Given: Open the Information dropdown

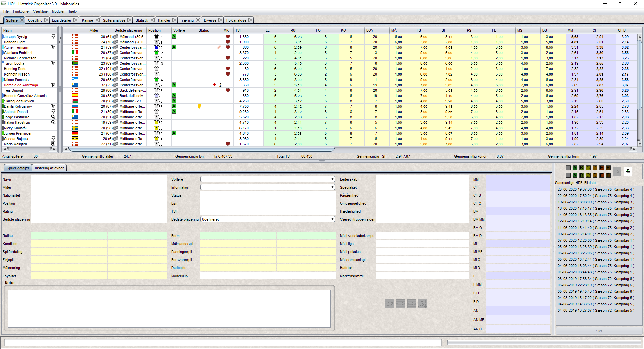Looking at the screenshot, I should [332, 187].
